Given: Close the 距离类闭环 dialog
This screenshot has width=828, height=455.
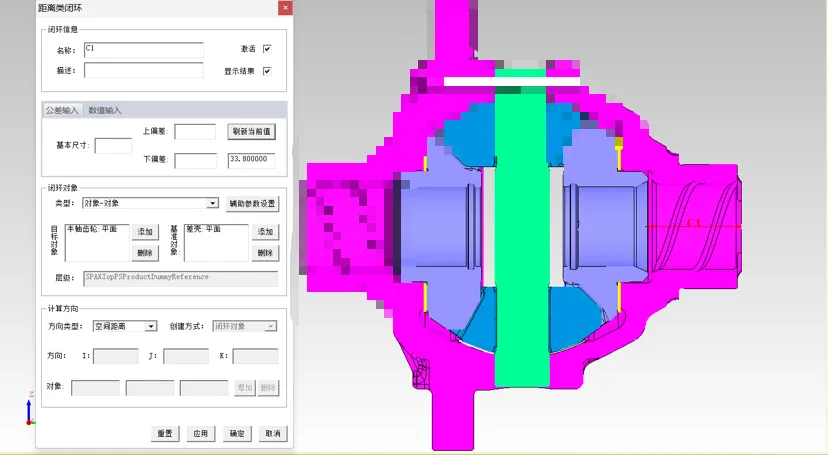Looking at the screenshot, I should [x=285, y=8].
